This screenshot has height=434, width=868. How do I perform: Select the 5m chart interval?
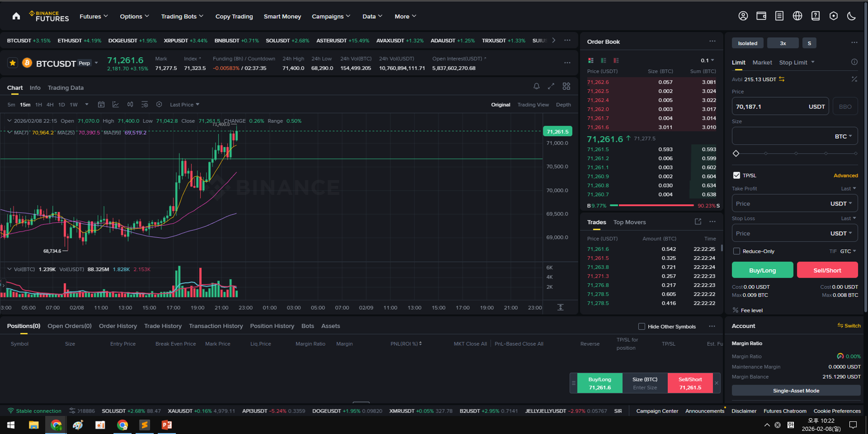point(11,105)
